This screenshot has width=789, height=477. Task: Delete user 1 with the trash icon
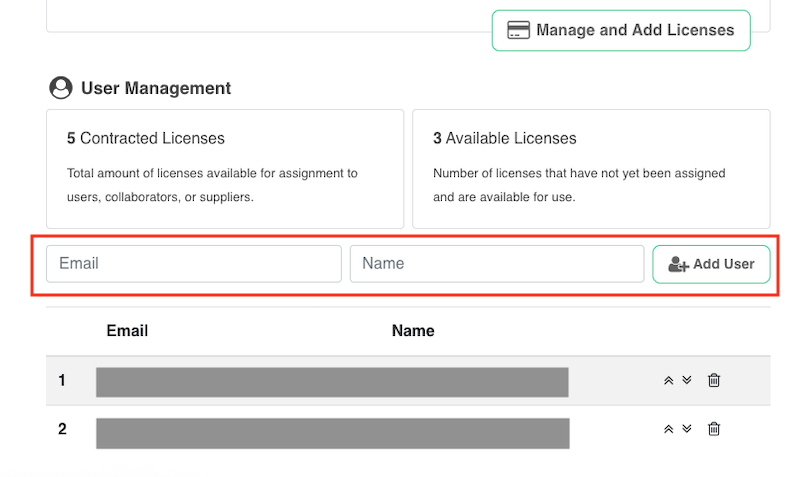[x=714, y=380]
